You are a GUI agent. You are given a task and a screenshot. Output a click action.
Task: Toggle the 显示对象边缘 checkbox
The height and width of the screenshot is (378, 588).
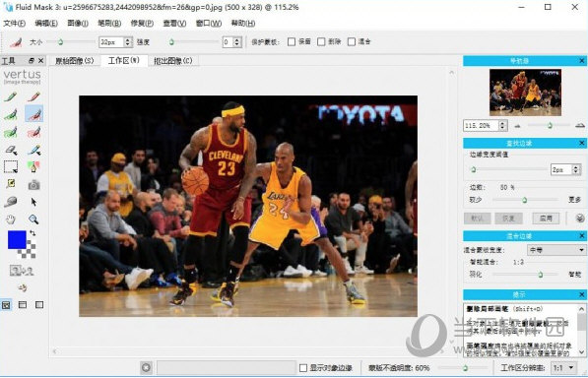pyautogui.click(x=303, y=368)
